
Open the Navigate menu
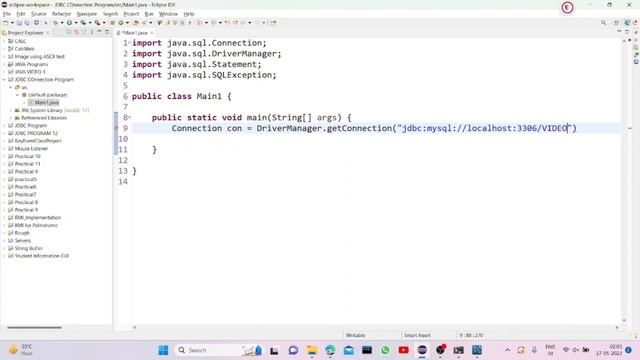(87, 14)
